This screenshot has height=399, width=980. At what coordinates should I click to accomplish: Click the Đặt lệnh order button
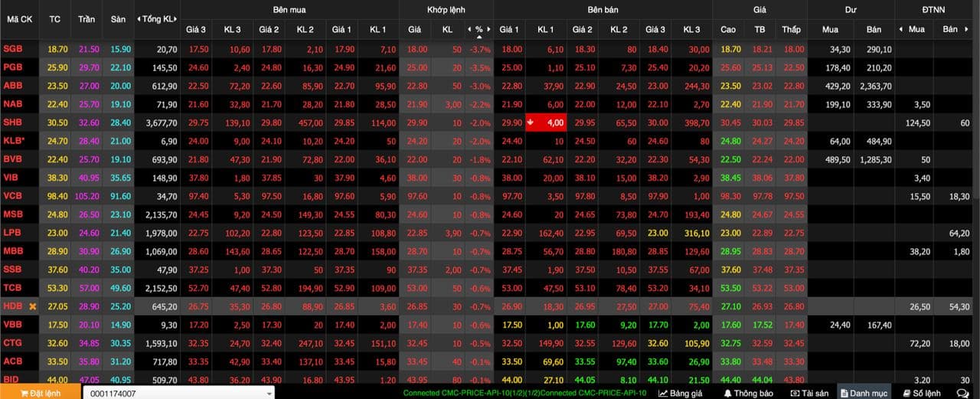[x=41, y=393]
